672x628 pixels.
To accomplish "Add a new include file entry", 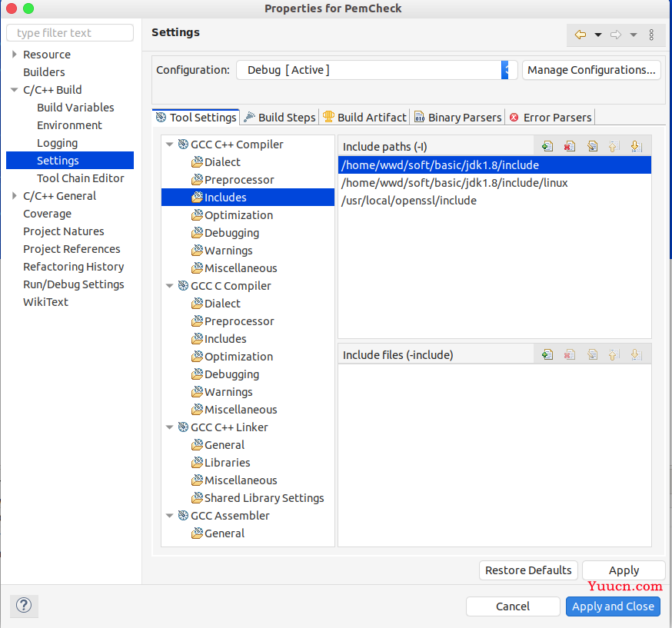I will (547, 354).
